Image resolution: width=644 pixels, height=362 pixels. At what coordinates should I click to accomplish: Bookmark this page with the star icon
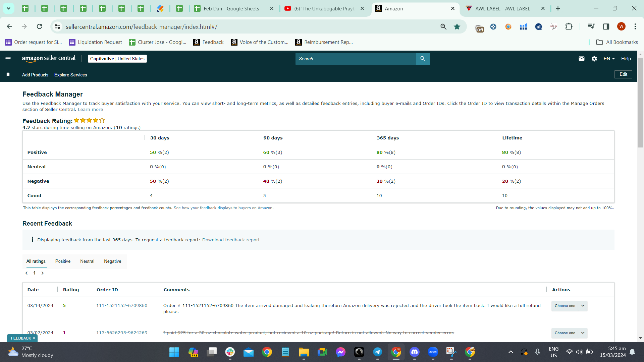[x=457, y=26]
